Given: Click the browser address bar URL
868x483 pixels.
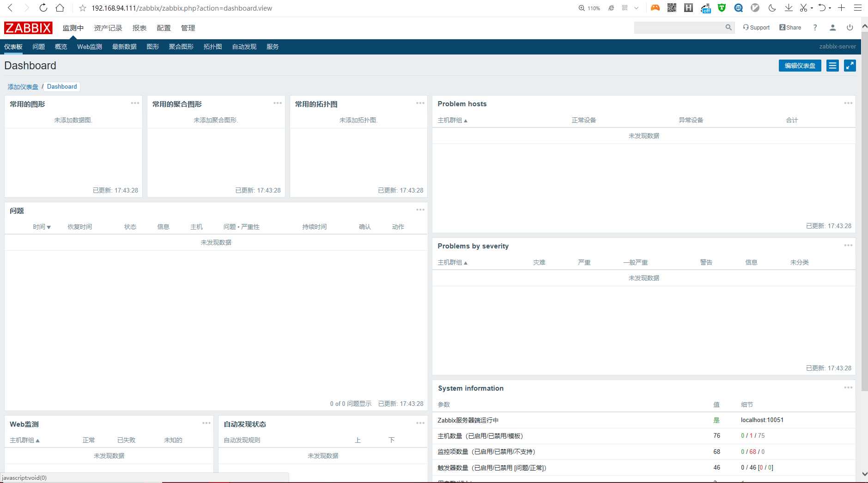Looking at the screenshot, I should pyautogui.click(x=182, y=8).
